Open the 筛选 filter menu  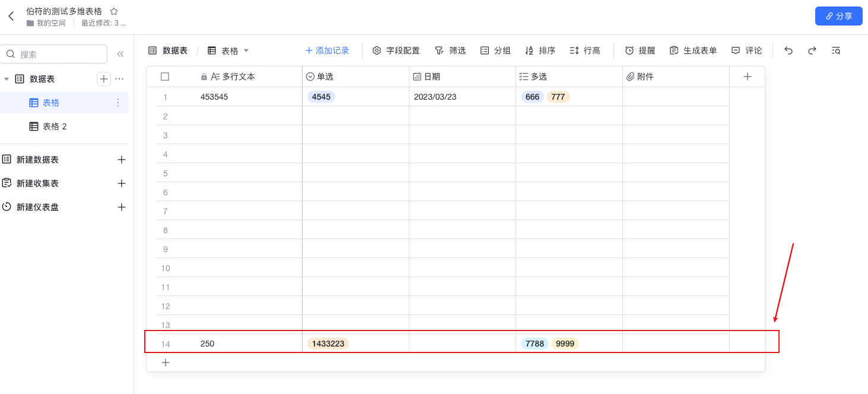pos(450,50)
